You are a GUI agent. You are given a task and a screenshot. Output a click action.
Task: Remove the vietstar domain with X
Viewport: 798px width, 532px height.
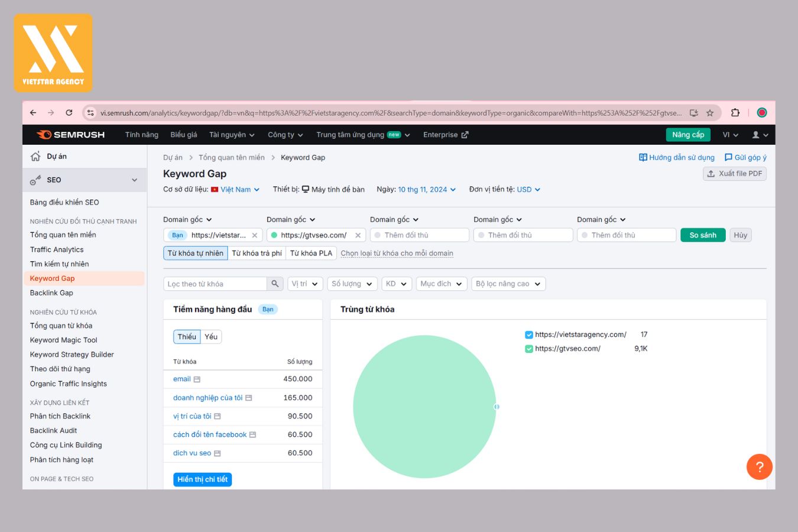[255, 235]
